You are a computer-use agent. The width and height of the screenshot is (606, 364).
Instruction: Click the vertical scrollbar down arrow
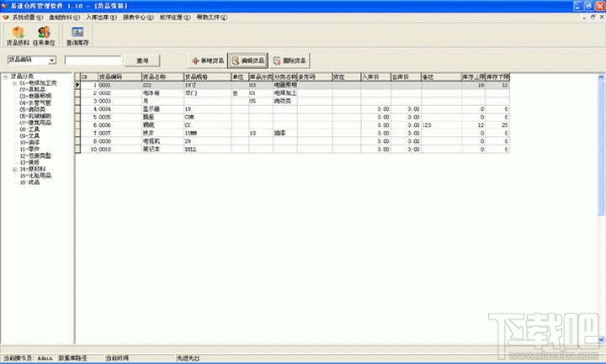pyautogui.click(x=601, y=340)
